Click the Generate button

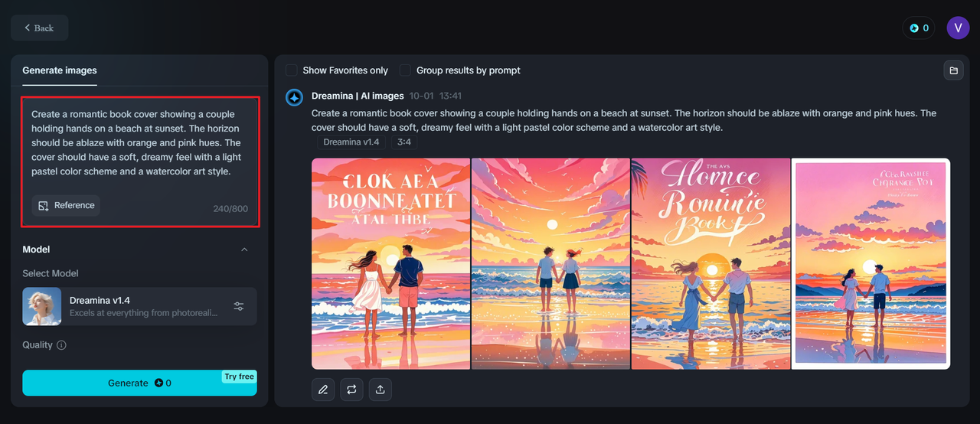pyautogui.click(x=139, y=383)
